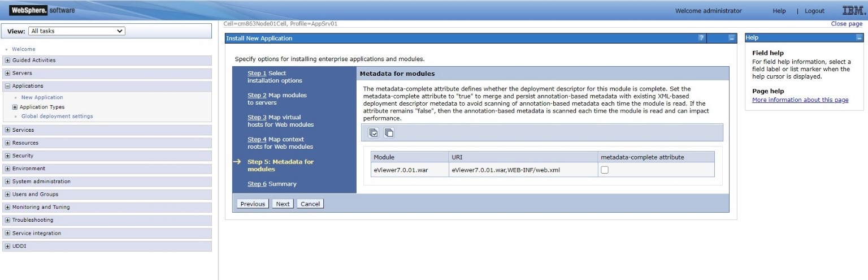Screen dimensions: 868x280
Task: Click the Select All icon above the table
Action: coord(374,133)
